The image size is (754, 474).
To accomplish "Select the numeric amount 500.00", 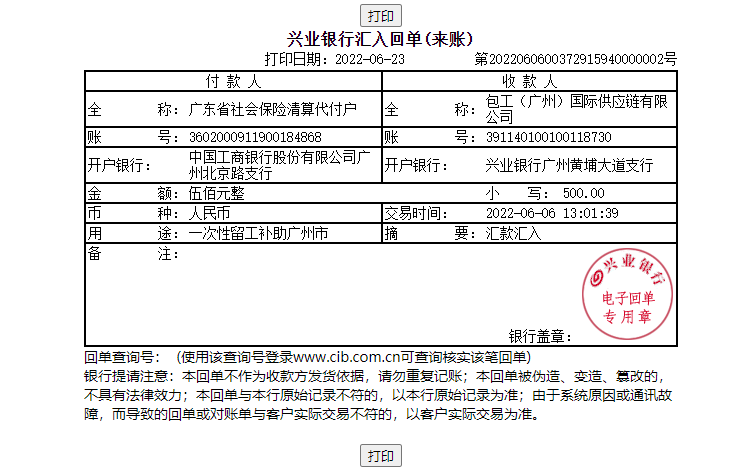I will coord(583,193).
